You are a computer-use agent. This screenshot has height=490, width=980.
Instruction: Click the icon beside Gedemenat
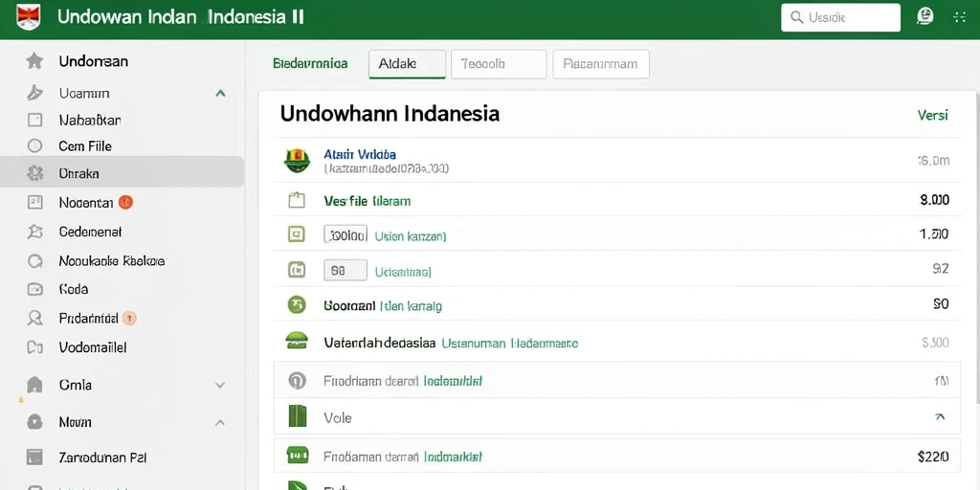click(x=34, y=232)
